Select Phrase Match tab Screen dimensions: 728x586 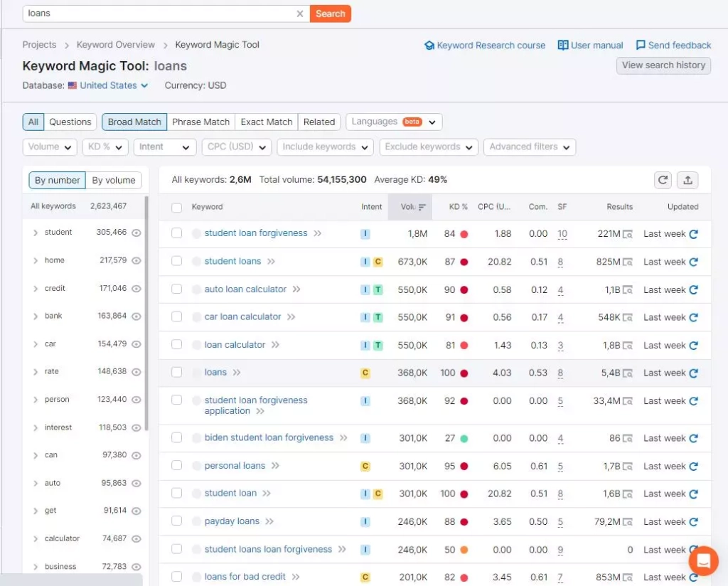tap(200, 122)
